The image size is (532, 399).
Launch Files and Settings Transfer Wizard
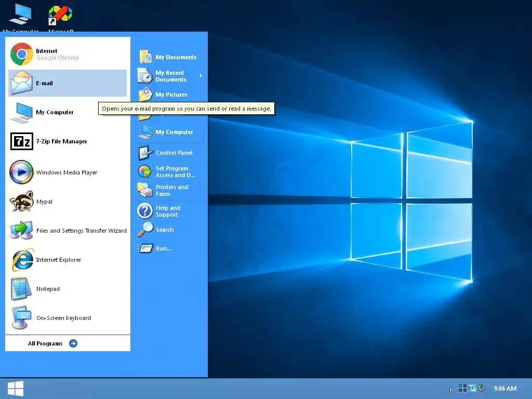[x=68, y=231]
